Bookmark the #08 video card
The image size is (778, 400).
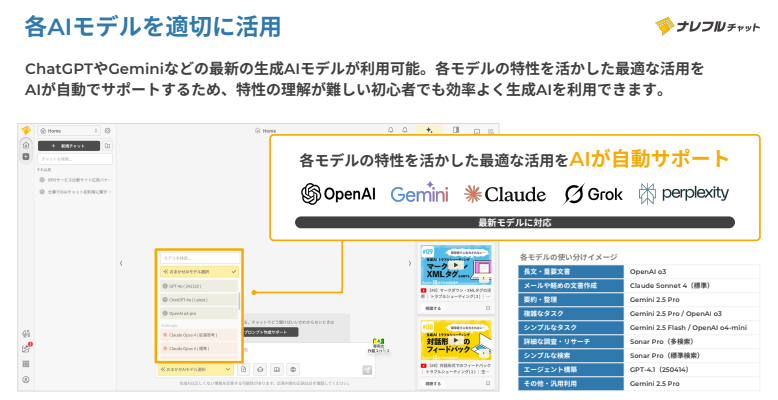pyautogui.click(x=488, y=384)
